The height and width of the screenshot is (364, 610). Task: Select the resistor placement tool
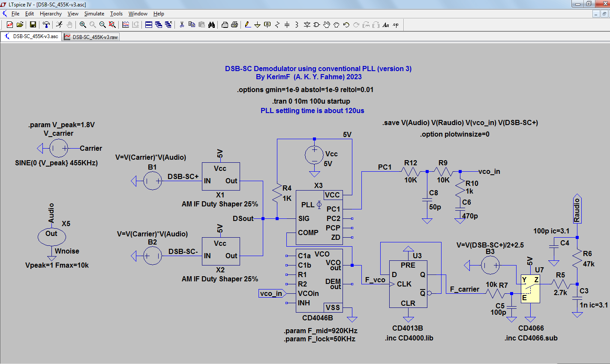[x=277, y=24]
